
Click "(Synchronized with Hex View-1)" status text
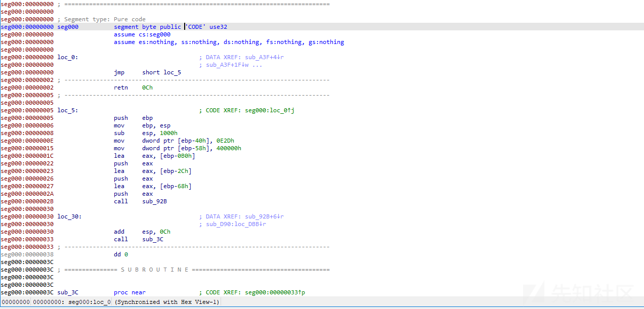click(x=167, y=302)
